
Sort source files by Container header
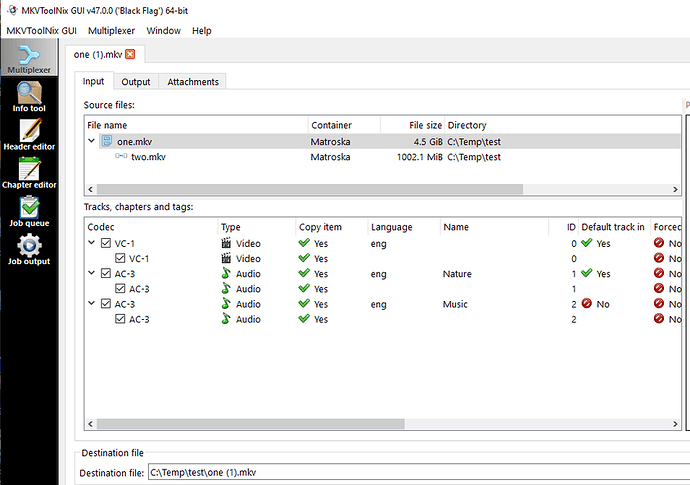click(x=344, y=125)
